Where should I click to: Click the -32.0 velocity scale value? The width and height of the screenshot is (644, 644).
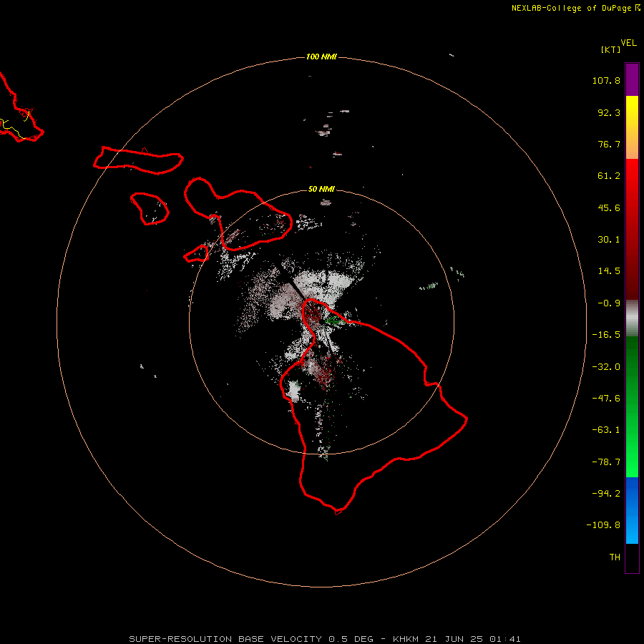click(606, 367)
